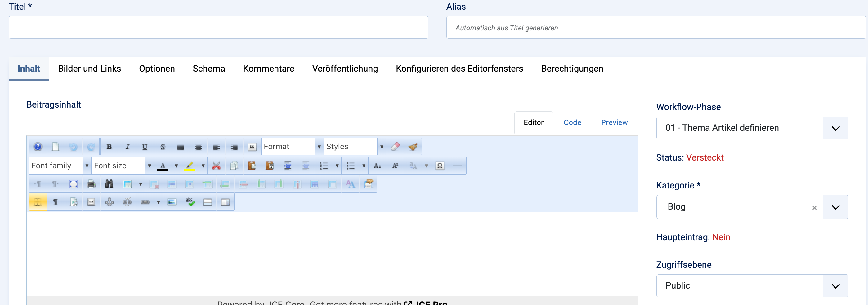Open the Kommentare tab
This screenshot has height=305, width=868.
269,69
